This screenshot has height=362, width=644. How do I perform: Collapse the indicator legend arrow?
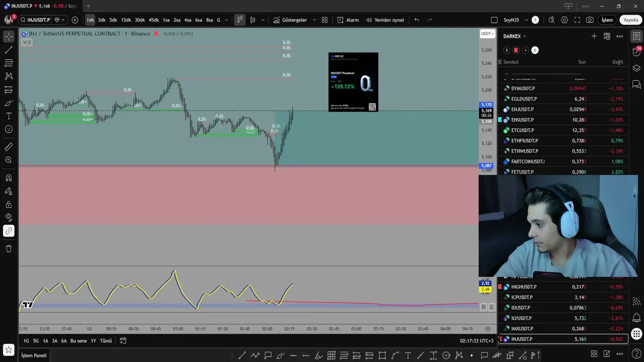click(27, 42)
